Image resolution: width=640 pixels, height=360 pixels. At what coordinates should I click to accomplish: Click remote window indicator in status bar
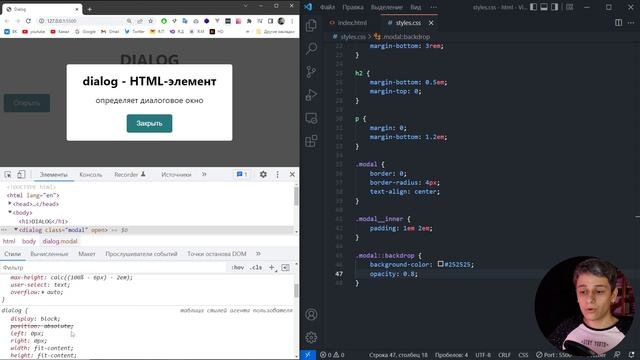point(308,355)
